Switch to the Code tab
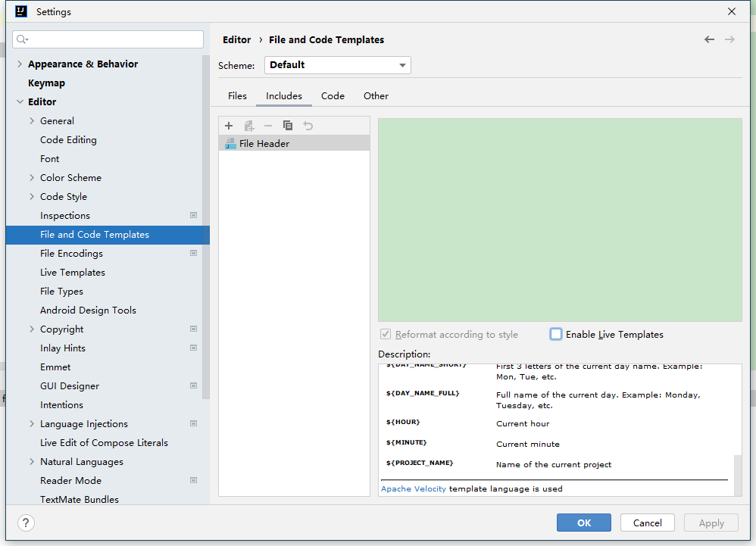This screenshot has width=756, height=546. tap(333, 96)
